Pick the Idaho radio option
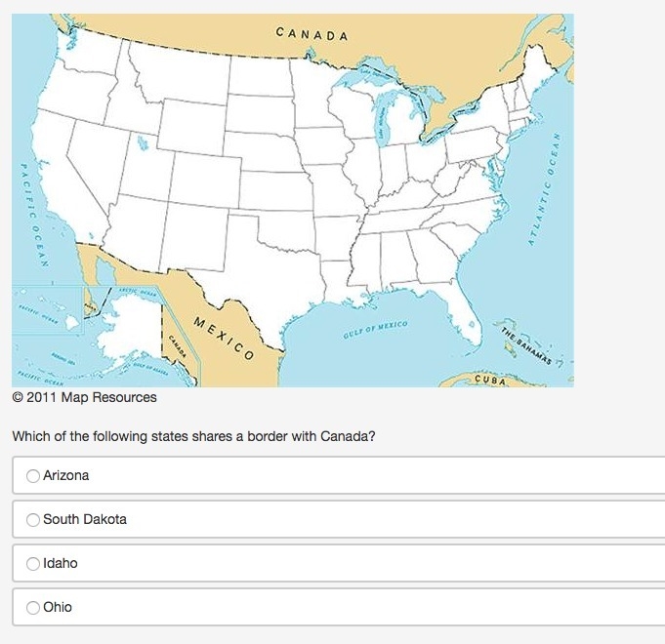This screenshot has width=665, height=644. coord(33,564)
